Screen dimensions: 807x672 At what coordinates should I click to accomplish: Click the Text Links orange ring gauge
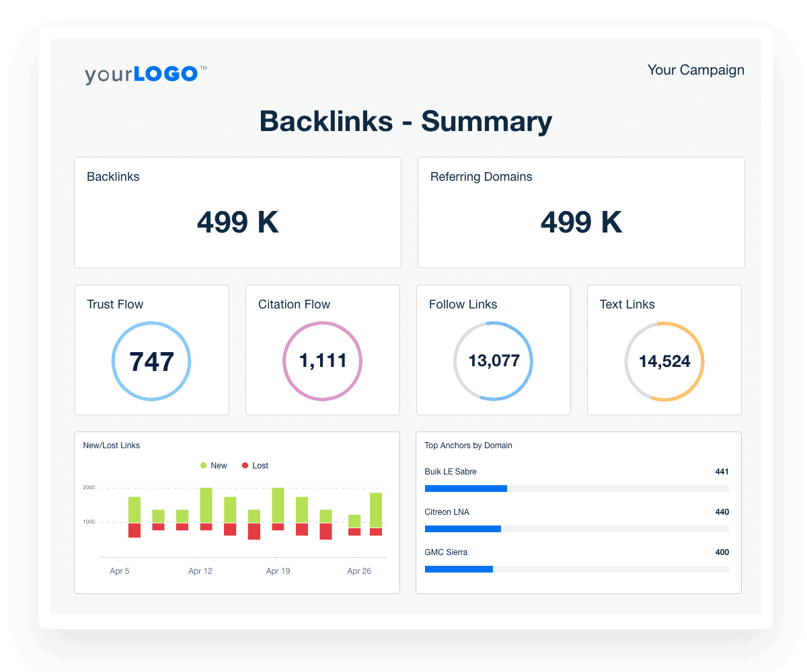[664, 362]
